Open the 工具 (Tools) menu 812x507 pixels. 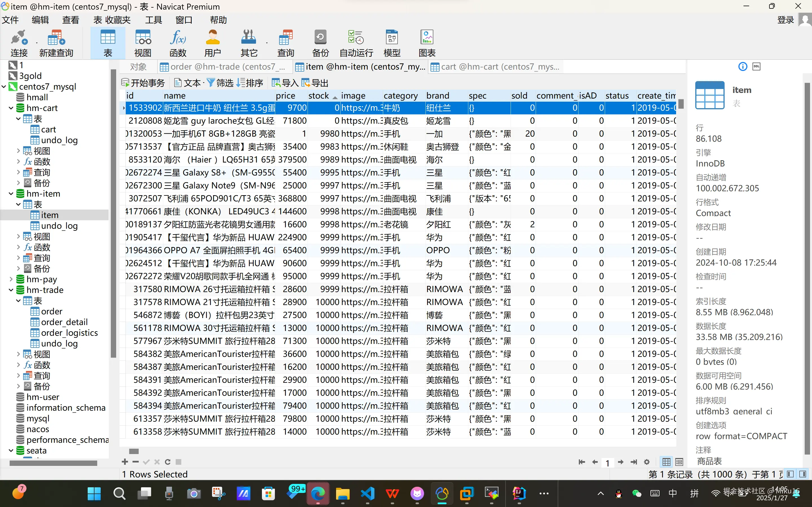pyautogui.click(x=153, y=20)
